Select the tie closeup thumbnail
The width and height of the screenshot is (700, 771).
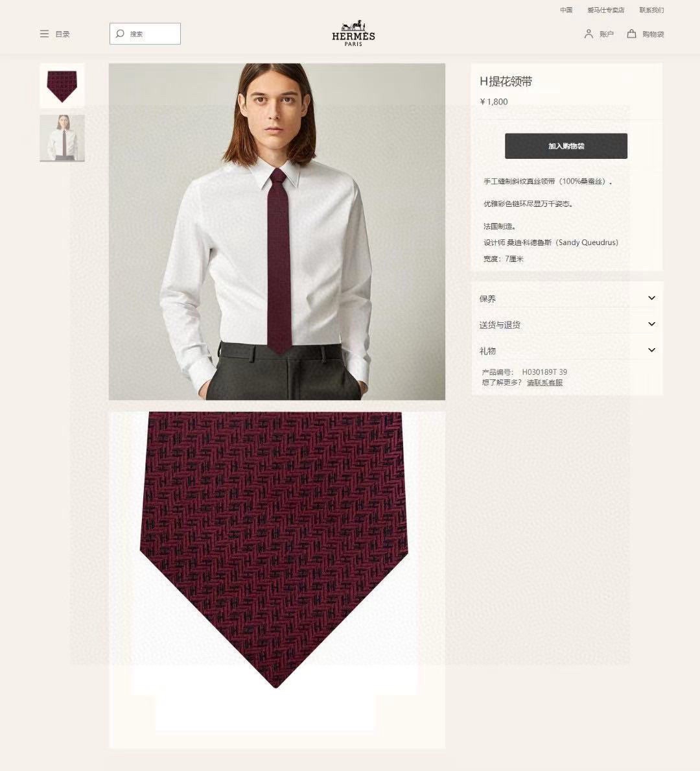62,86
